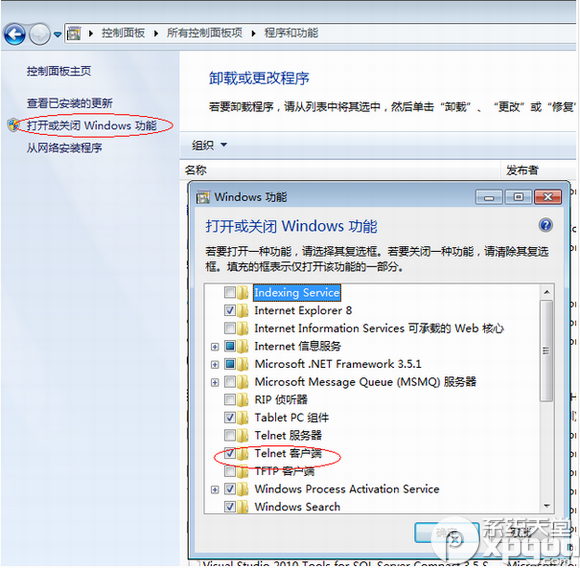
Task: Select 程序和功能 breadcrumb
Action: point(291,33)
